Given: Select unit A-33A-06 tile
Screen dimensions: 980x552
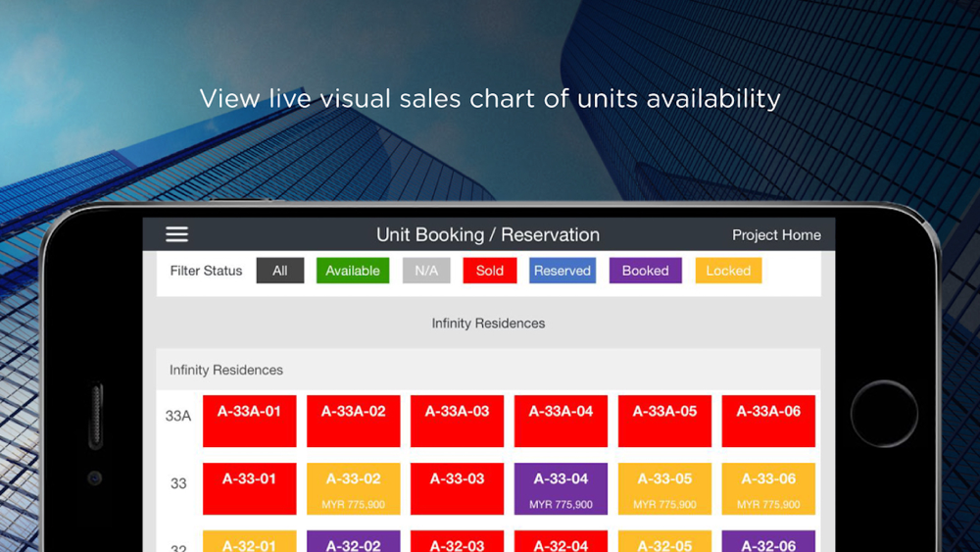Looking at the screenshot, I should point(768,421).
